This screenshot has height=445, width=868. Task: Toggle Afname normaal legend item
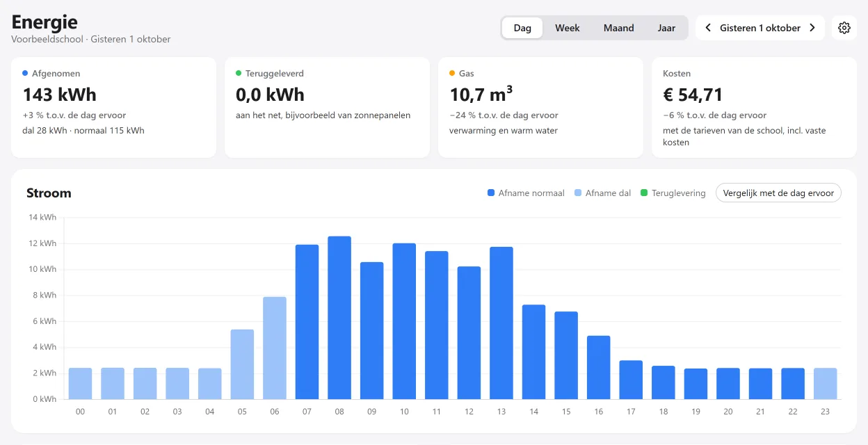click(x=526, y=193)
